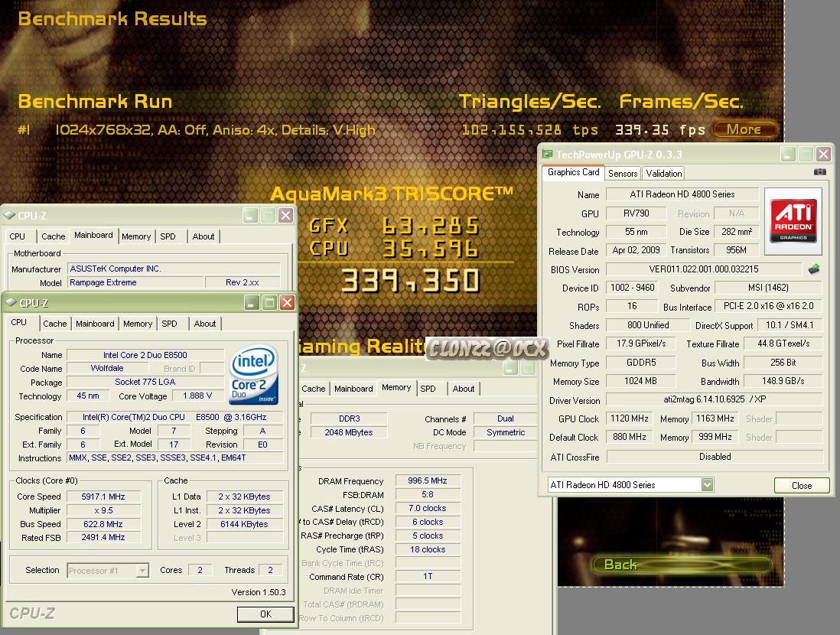Open SPD tab in front CPU-Z window

[x=169, y=324]
